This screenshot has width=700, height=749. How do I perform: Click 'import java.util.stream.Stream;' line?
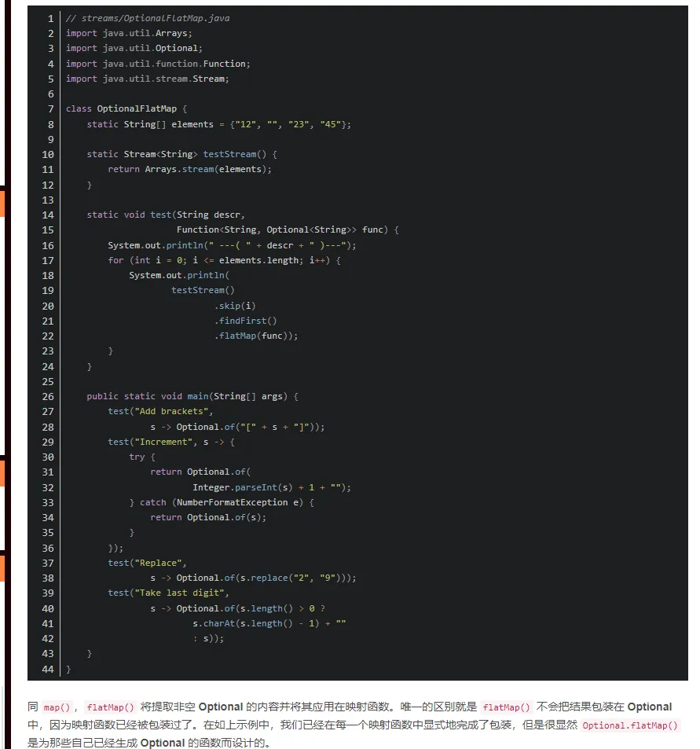[148, 79]
